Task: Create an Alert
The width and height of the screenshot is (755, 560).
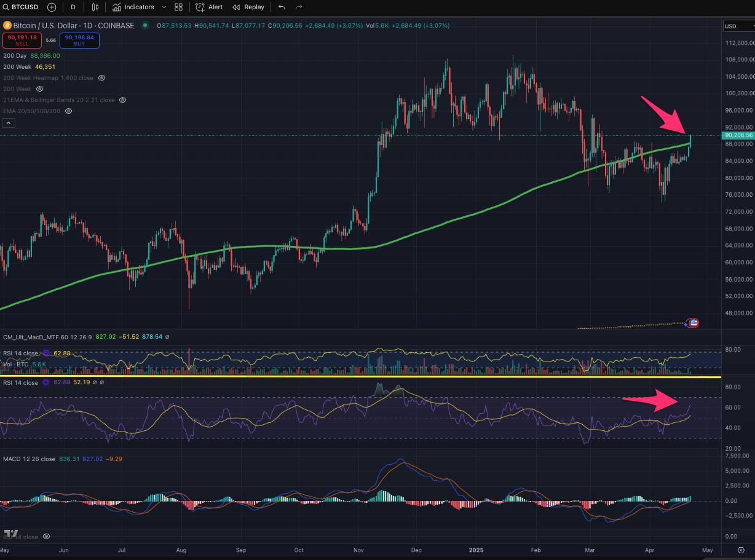Action: (209, 7)
